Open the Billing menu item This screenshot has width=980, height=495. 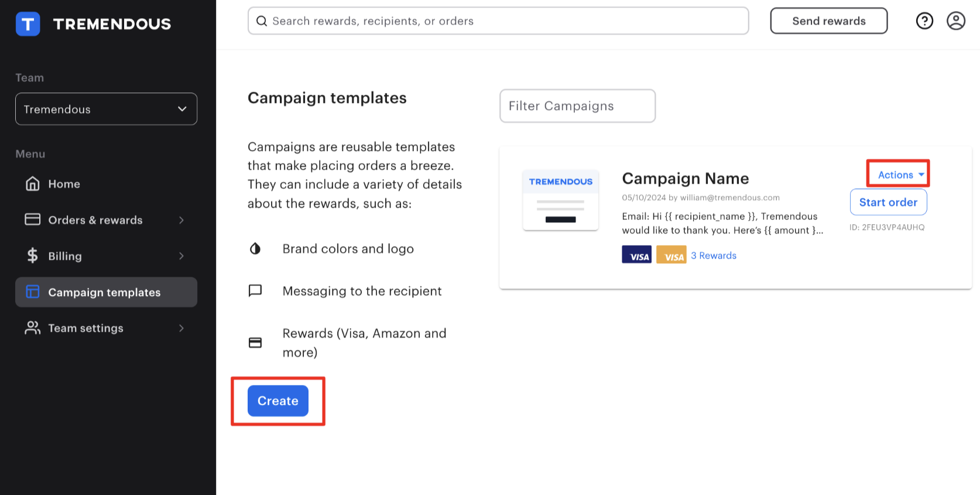pos(106,256)
